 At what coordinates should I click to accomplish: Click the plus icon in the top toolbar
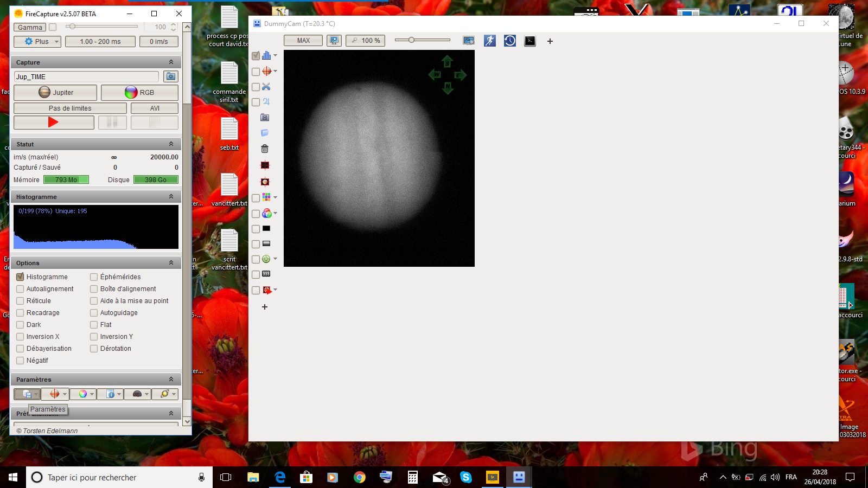[x=550, y=41]
